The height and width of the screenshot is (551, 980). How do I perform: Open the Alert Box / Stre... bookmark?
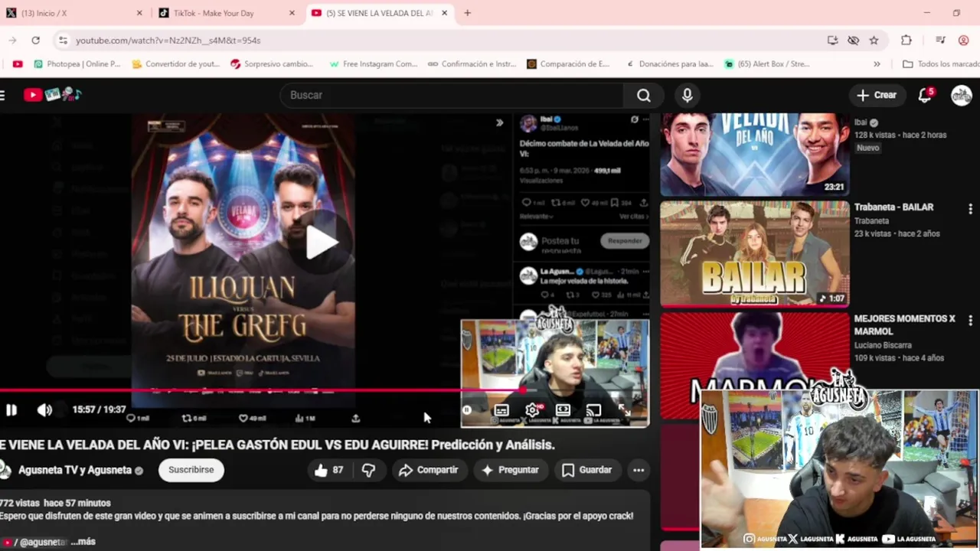pyautogui.click(x=766, y=64)
